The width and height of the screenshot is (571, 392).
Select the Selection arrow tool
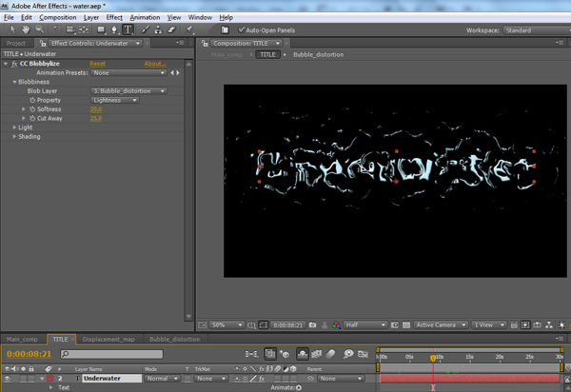tap(12, 29)
